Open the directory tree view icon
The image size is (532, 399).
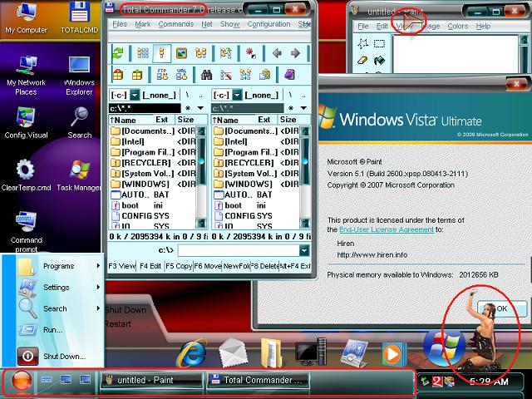pyautogui.click(x=201, y=53)
